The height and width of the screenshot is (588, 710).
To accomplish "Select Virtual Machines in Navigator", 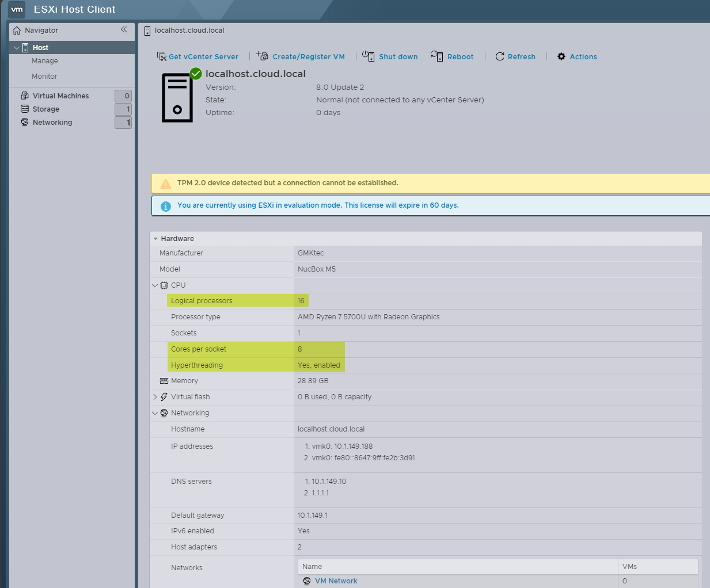I will [60, 96].
